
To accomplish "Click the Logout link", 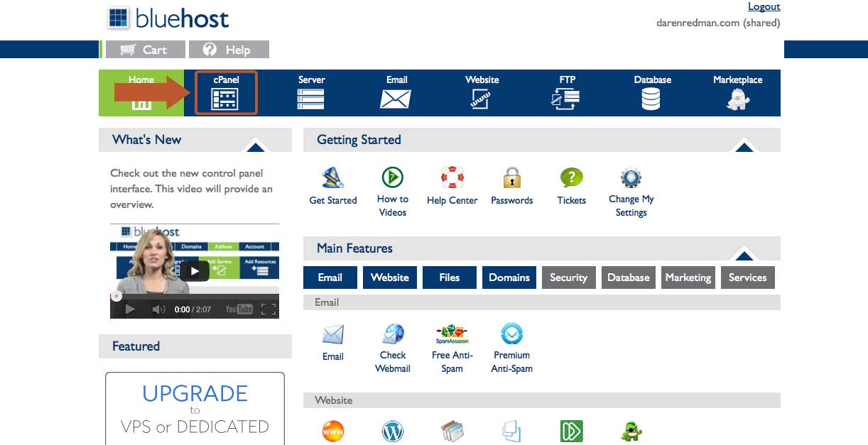I will [764, 6].
